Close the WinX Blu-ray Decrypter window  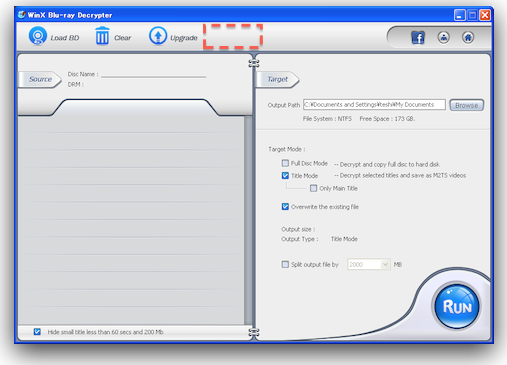pyautogui.click(x=485, y=15)
